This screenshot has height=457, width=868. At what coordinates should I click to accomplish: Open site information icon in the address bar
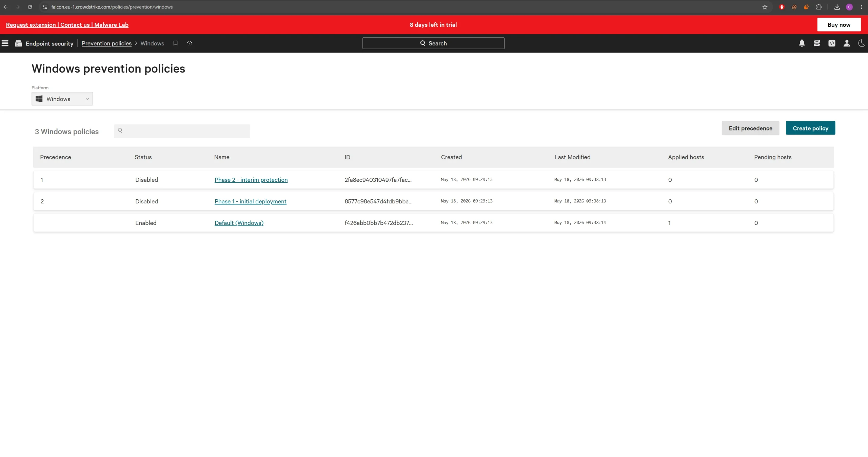[44, 7]
